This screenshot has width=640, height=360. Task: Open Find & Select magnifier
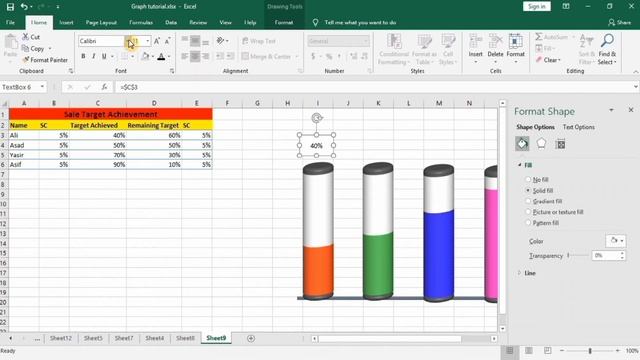coord(607,41)
